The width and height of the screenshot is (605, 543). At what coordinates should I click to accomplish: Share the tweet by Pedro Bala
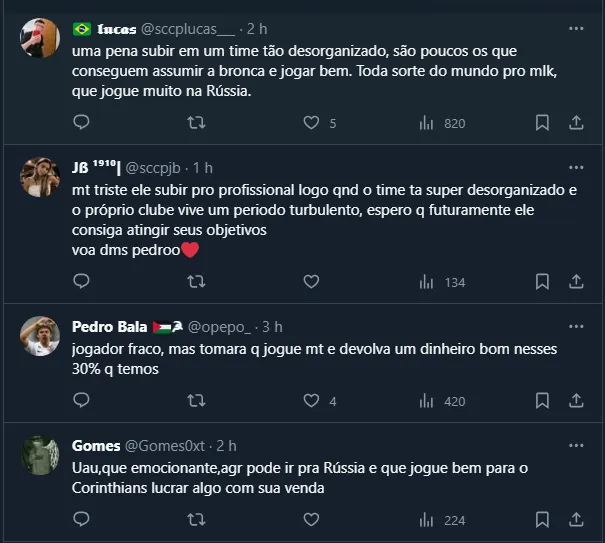point(576,401)
